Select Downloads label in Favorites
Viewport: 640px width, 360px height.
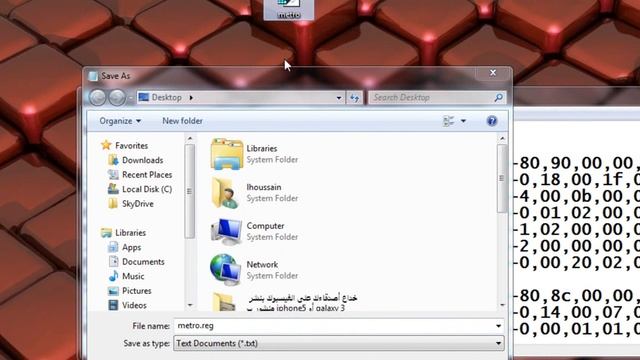click(x=142, y=160)
